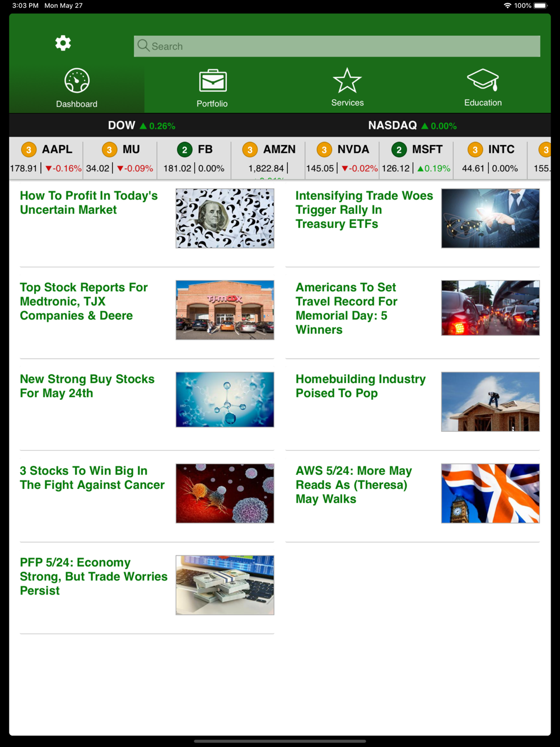Switch to the Services tab label
The image size is (560, 747).
pyautogui.click(x=347, y=102)
